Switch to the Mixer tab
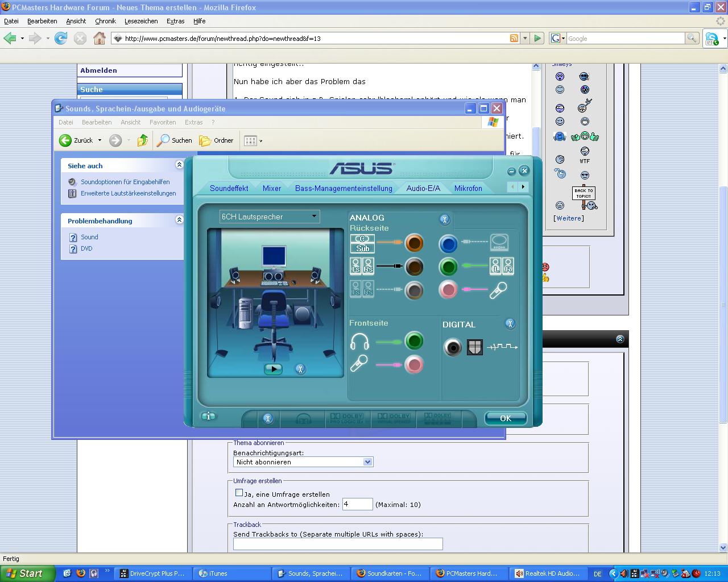This screenshot has width=728, height=582. pos(272,188)
